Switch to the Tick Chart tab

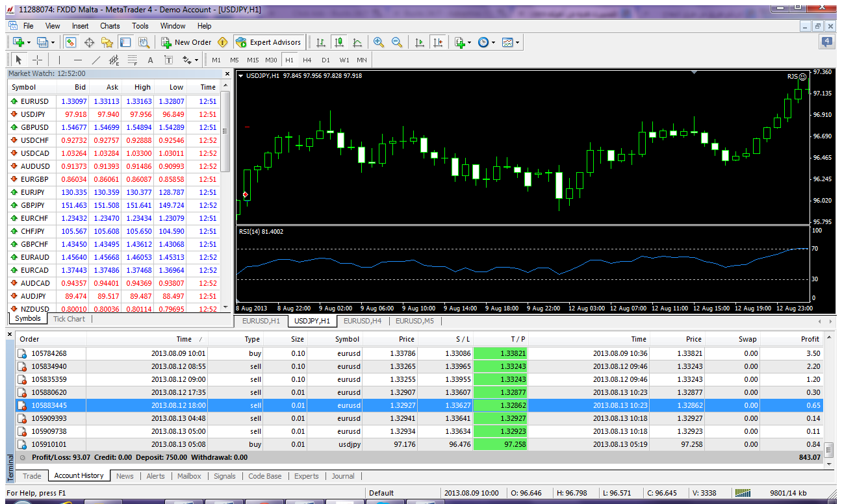(69, 319)
